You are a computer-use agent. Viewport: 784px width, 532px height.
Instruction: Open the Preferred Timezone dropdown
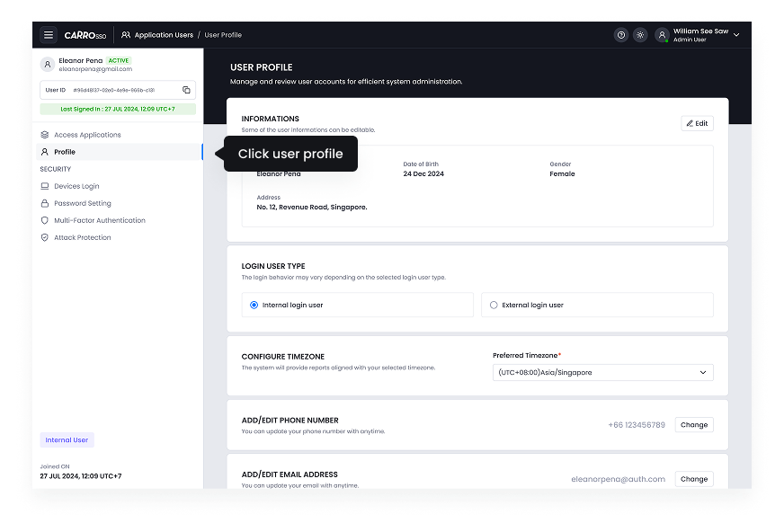tap(602, 372)
